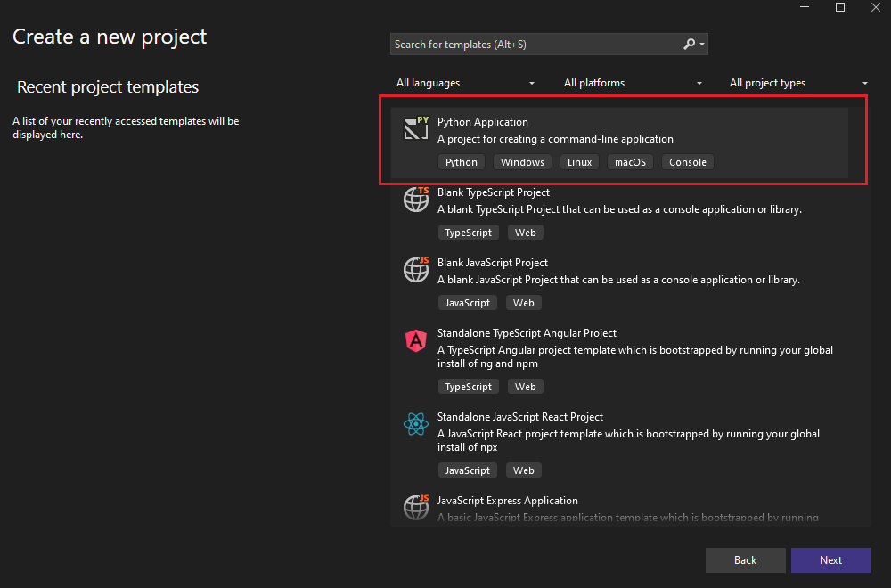Open the search options dropdown arrow
Image resolution: width=891 pixels, height=588 pixels.
(x=702, y=45)
